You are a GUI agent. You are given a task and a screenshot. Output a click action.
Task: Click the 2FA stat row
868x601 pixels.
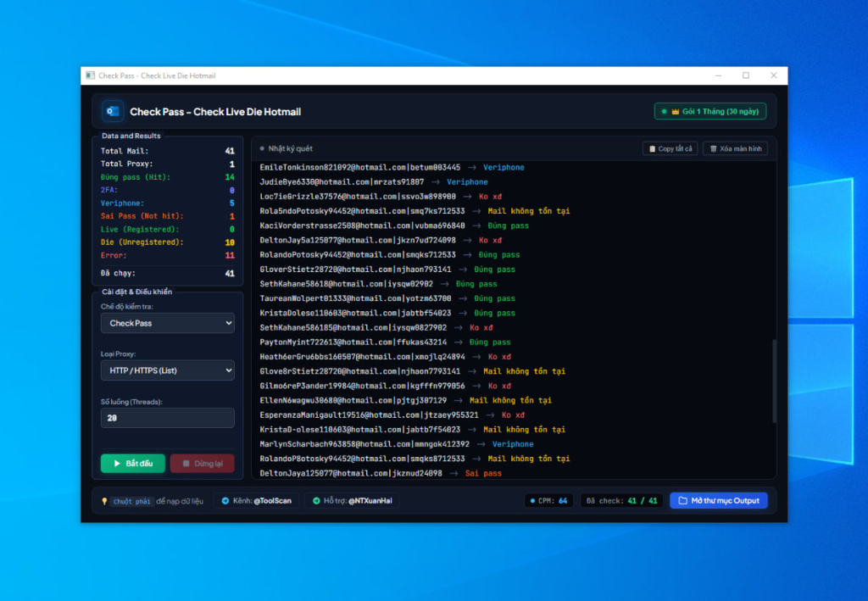click(x=167, y=190)
